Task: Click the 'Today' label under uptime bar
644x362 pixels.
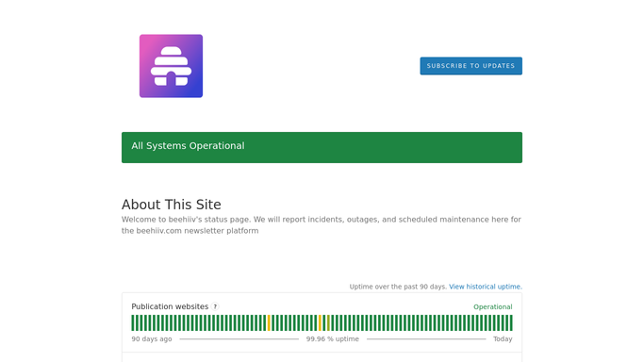Action: 503,339
